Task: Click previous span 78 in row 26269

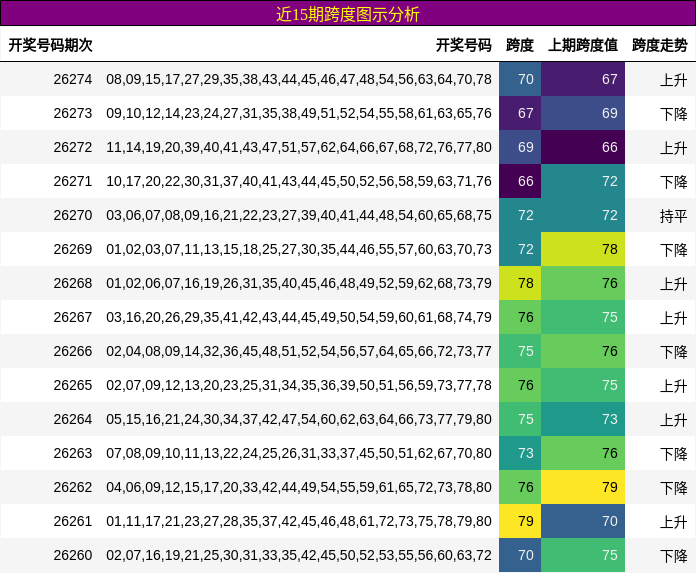Action: coord(583,249)
